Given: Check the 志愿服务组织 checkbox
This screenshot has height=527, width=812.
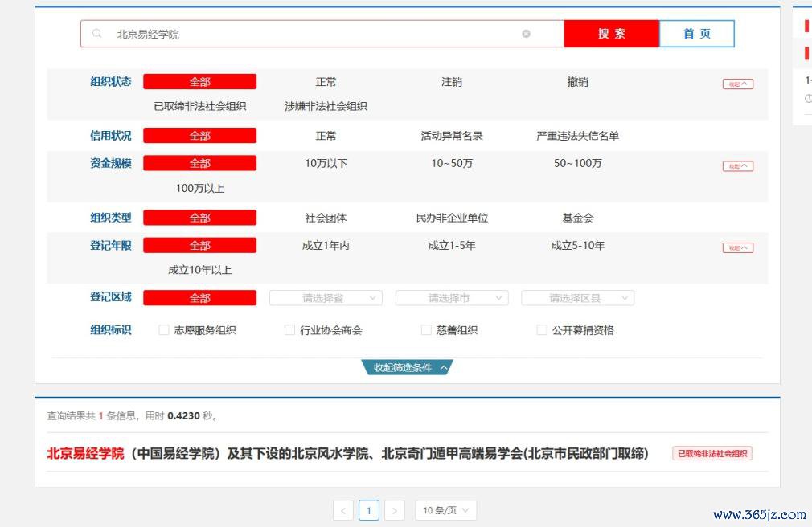Looking at the screenshot, I should coord(164,329).
